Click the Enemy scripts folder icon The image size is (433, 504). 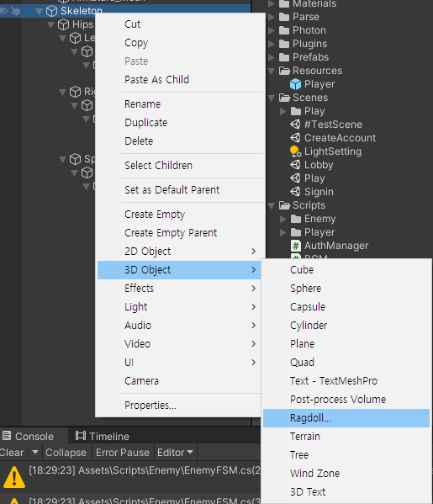[295, 219]
